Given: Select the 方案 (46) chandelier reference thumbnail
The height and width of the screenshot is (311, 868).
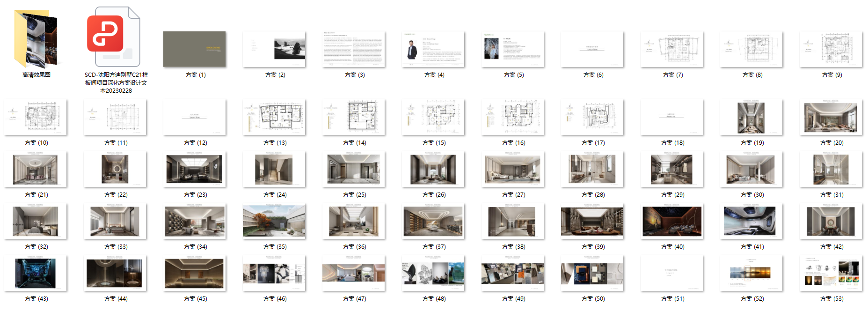Looking at the screenshot, I should point(274,273).
